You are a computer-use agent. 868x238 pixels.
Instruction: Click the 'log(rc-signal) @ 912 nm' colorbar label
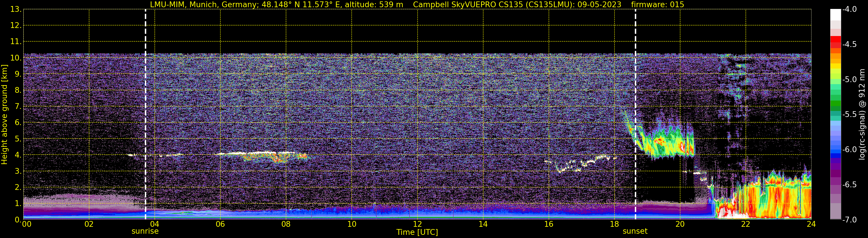click(x=863, y=114)
